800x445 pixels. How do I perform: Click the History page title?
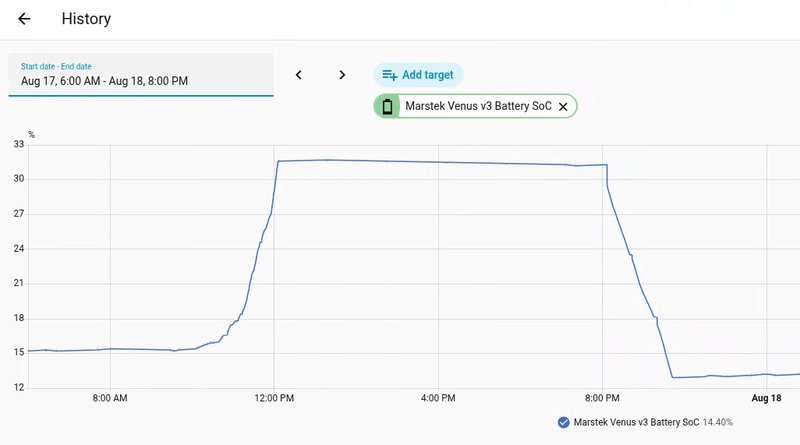pos(86,19)
